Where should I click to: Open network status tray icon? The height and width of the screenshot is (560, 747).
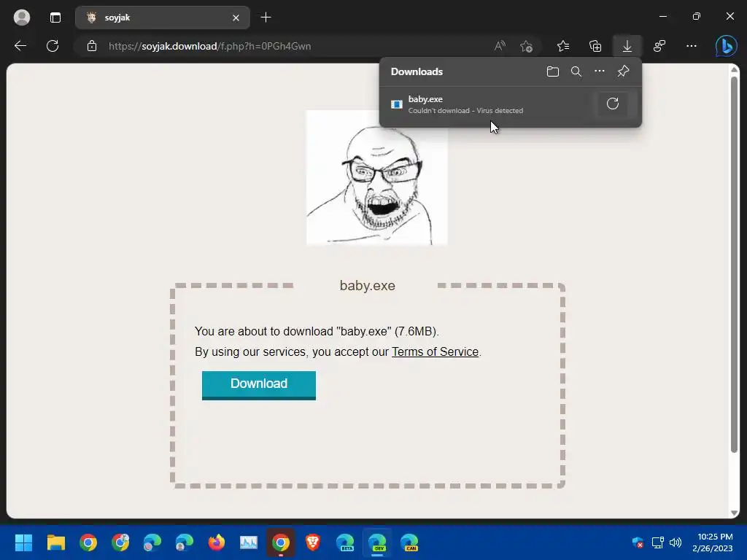[657, 542]
